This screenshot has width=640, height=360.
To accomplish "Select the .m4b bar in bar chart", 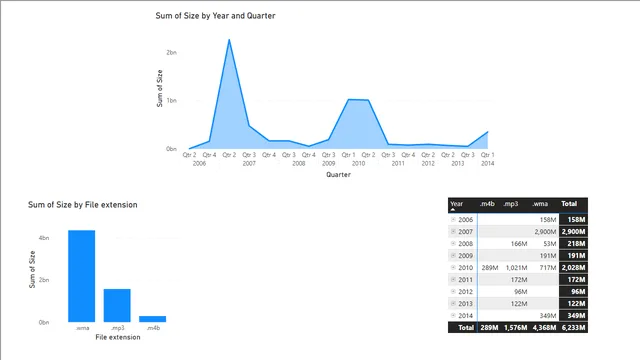I will (152, 319).
